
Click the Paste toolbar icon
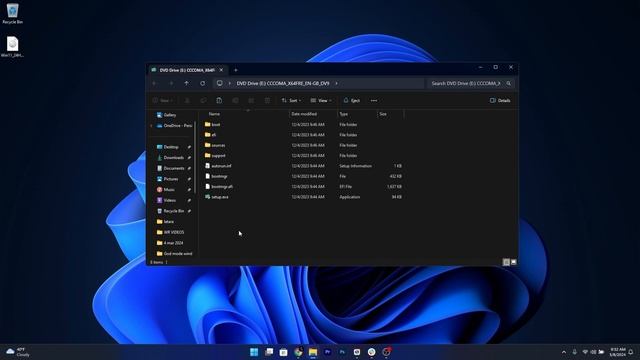pyautogui.click(x=219, y=100)
